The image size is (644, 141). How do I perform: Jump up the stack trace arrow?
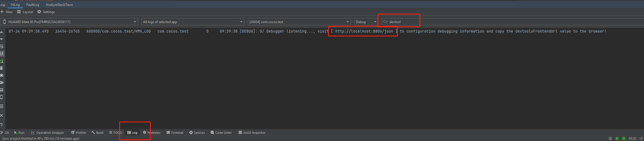(2, 32)
